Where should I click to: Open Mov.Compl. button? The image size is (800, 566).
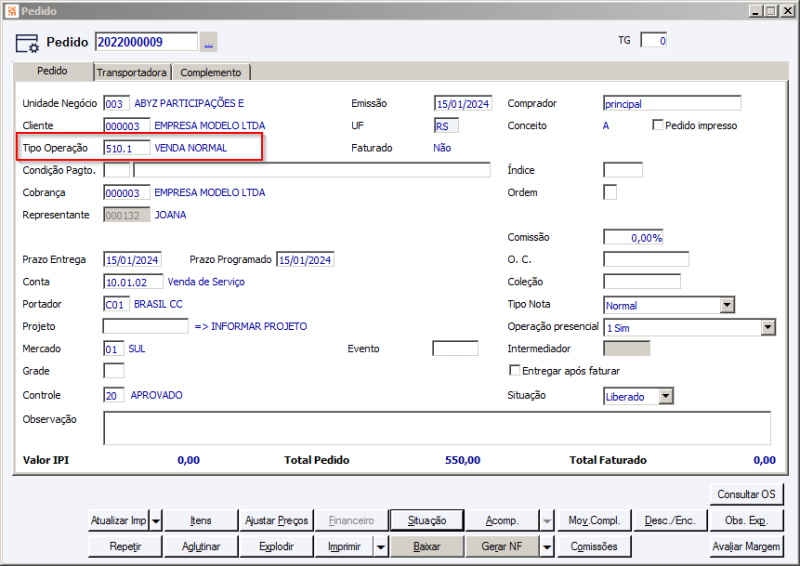pos(594,521)
